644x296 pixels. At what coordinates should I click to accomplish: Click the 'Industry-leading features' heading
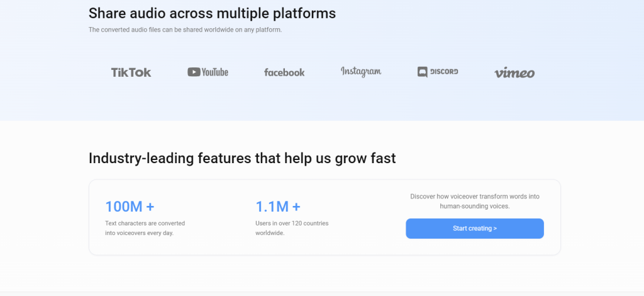click(242, 158)
